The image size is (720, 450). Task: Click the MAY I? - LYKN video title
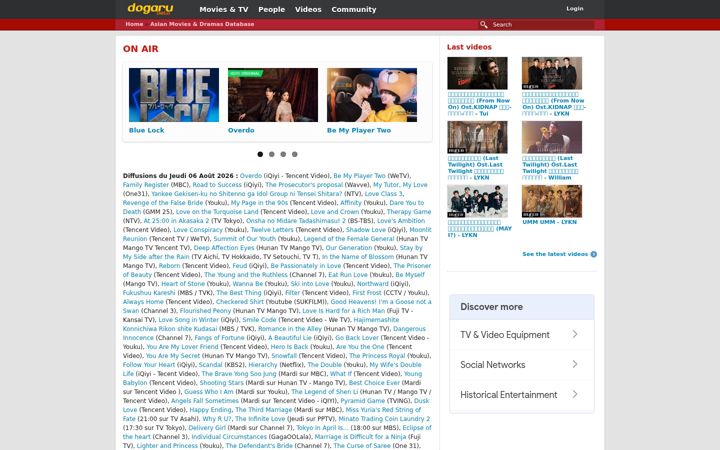click(479, 228)
